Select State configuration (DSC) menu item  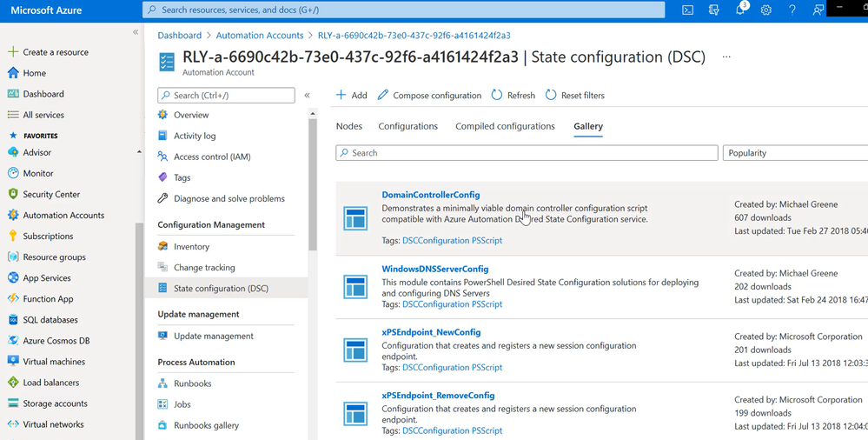(226, 289)
